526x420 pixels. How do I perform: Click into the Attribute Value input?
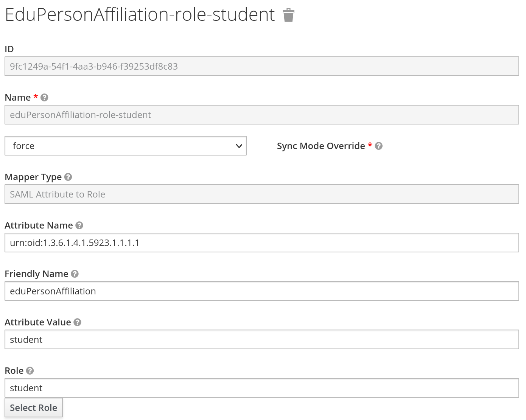pyautogui.click(x=261, y=339)
